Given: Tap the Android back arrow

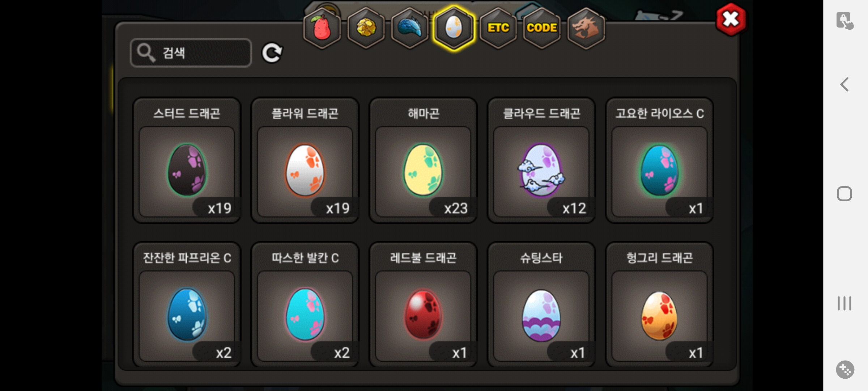Looking at the screenshot, I should coord(844,85).
